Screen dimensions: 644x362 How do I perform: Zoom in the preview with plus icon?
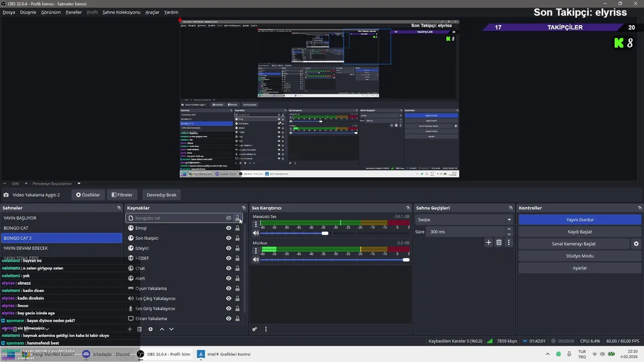[27, 184]
